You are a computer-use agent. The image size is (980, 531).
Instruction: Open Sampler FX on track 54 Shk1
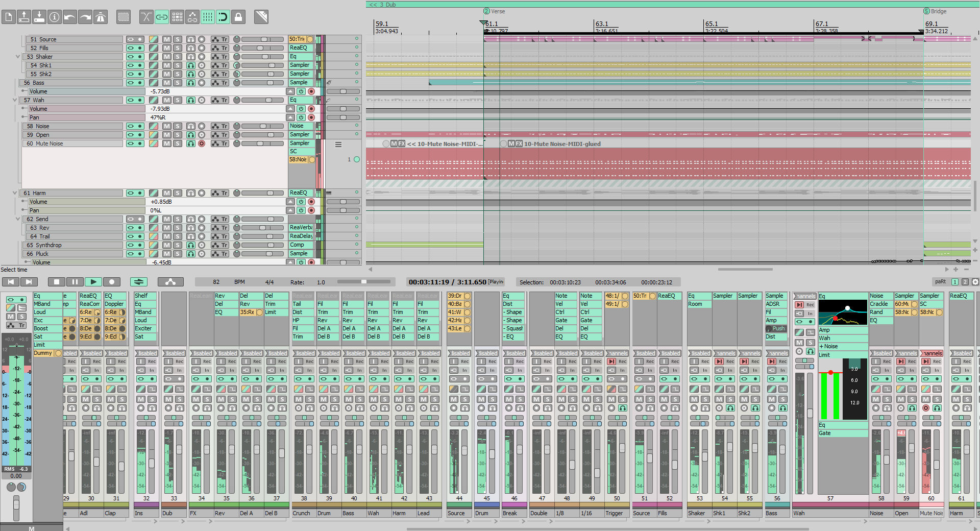301,65
